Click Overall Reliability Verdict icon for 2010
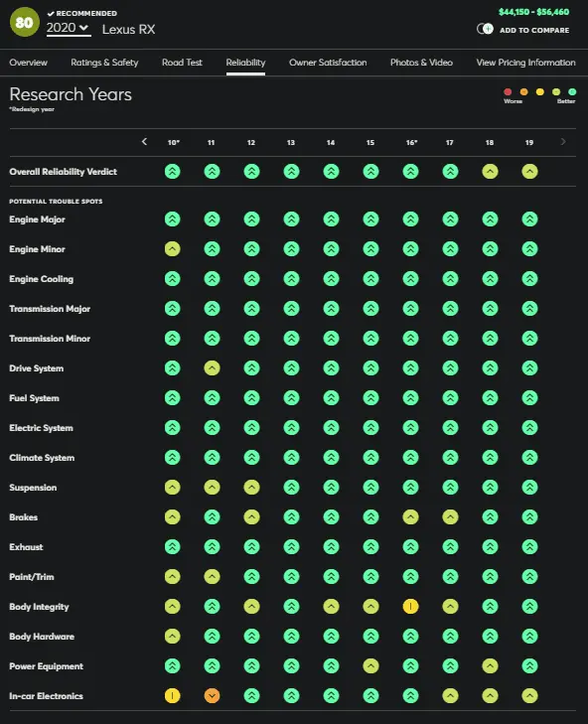The height and width of the screenshot is (724, 588). point(172,172)
